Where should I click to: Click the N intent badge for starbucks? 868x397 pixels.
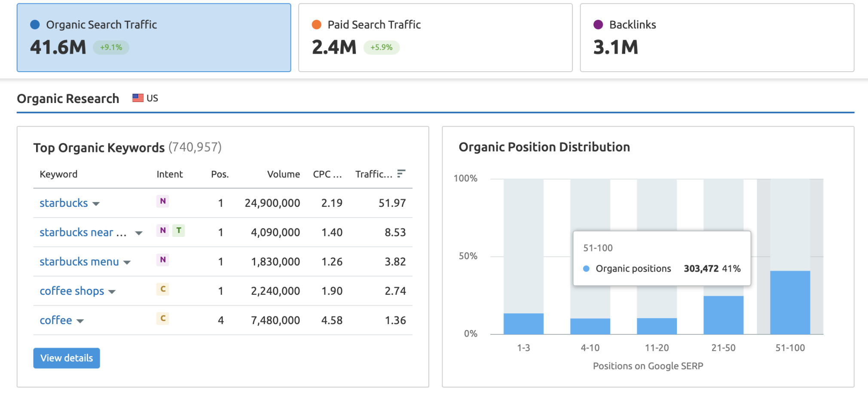pyautogui.click(x=162, y=201)
